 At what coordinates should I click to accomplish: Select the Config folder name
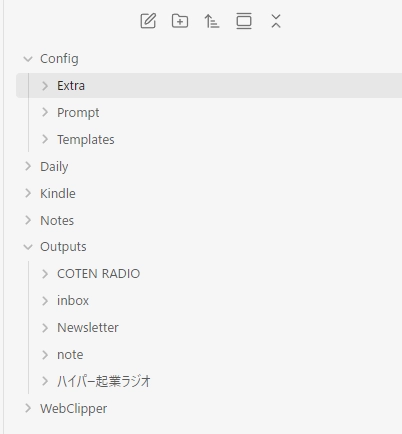click(x=59, y=59)
